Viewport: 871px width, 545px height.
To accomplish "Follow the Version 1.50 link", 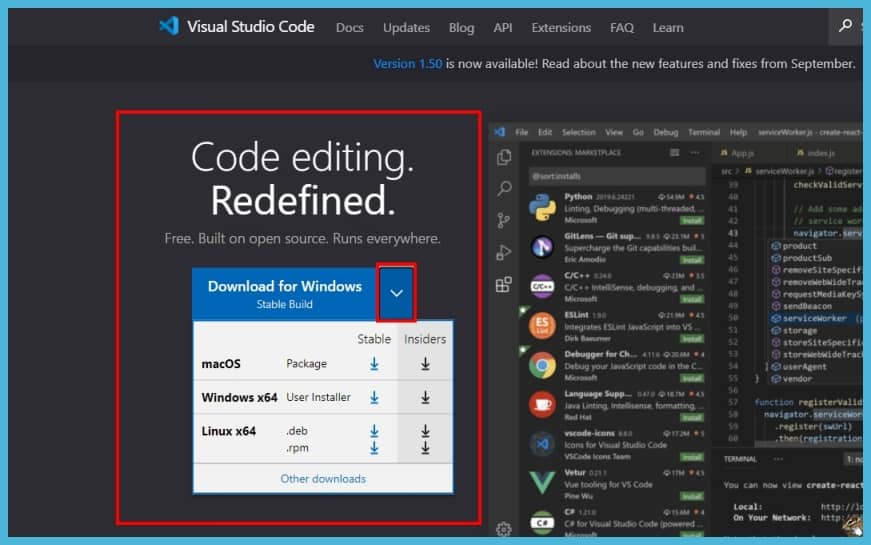I will pos(407,64).
